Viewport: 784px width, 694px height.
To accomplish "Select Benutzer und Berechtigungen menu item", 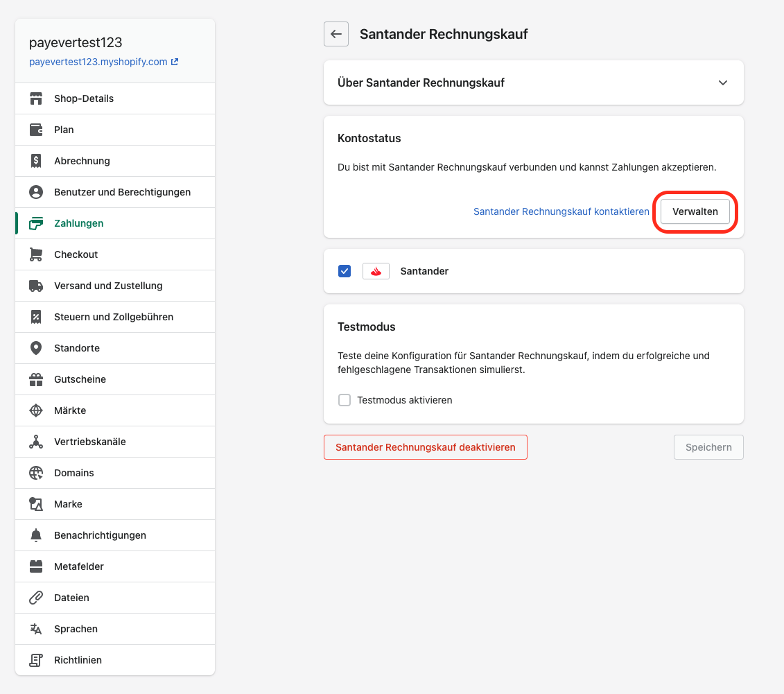I will pos(115,192).
